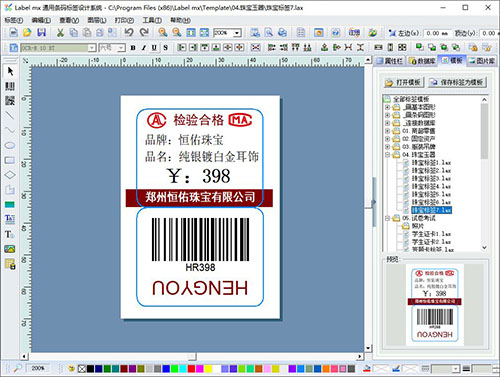
Task: Click the print preview magnifier icon
Action: tap(269, 32)
